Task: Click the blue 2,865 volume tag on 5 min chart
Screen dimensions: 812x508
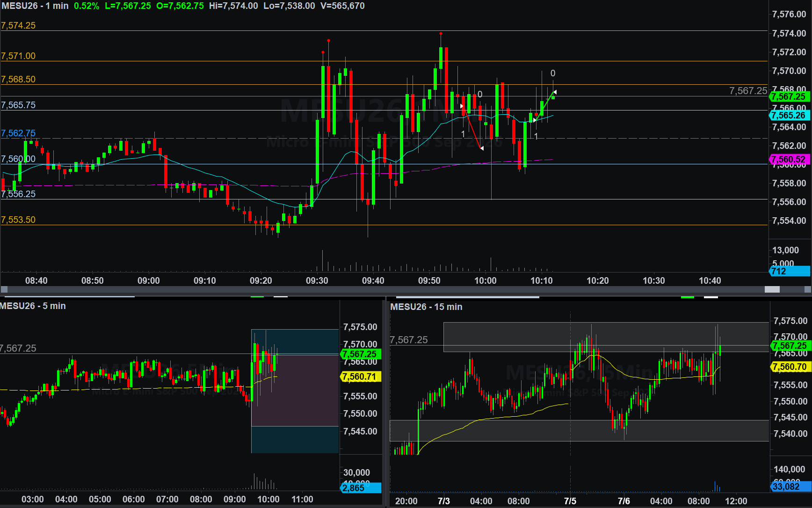Action: pos(361,488)
